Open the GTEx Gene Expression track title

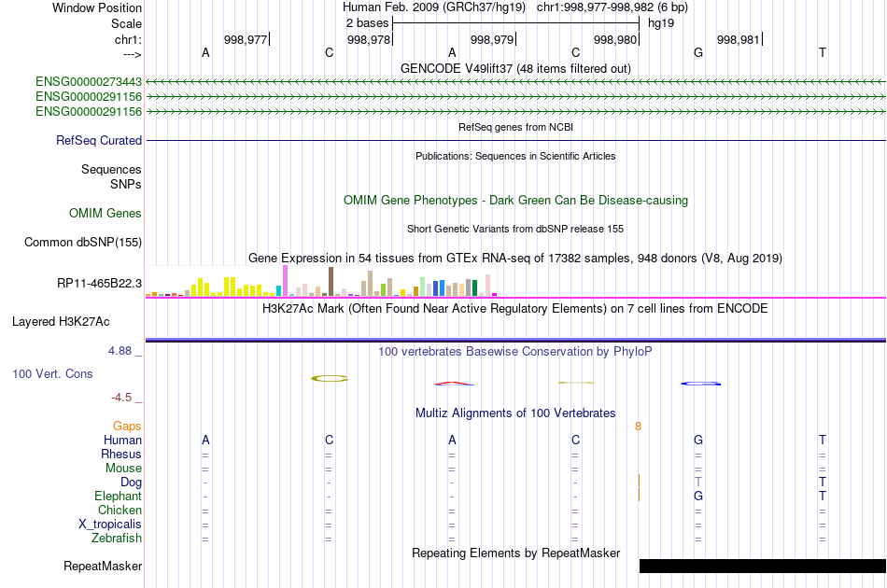(x=515, y=259)
